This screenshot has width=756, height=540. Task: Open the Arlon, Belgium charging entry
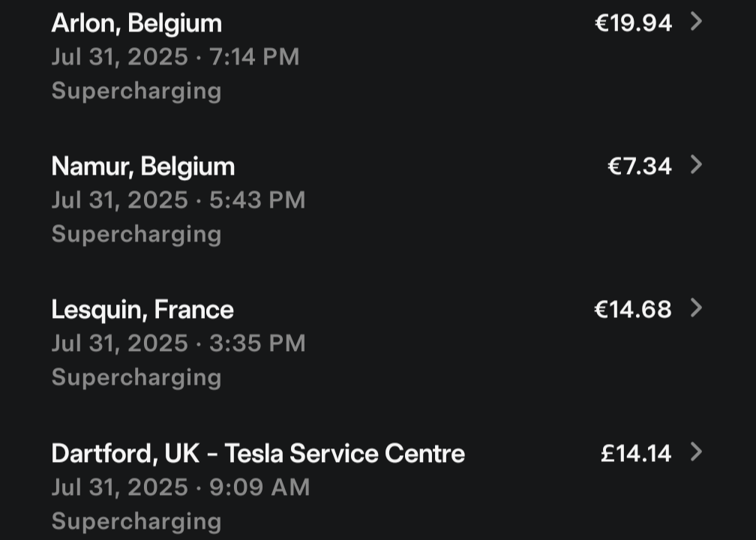(x=136, y=23)
